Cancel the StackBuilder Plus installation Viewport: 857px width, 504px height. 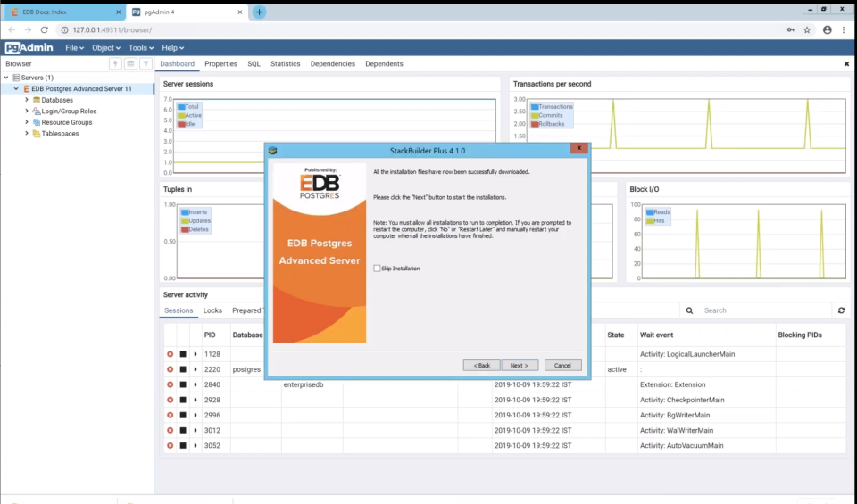click(x=562, y=366)
